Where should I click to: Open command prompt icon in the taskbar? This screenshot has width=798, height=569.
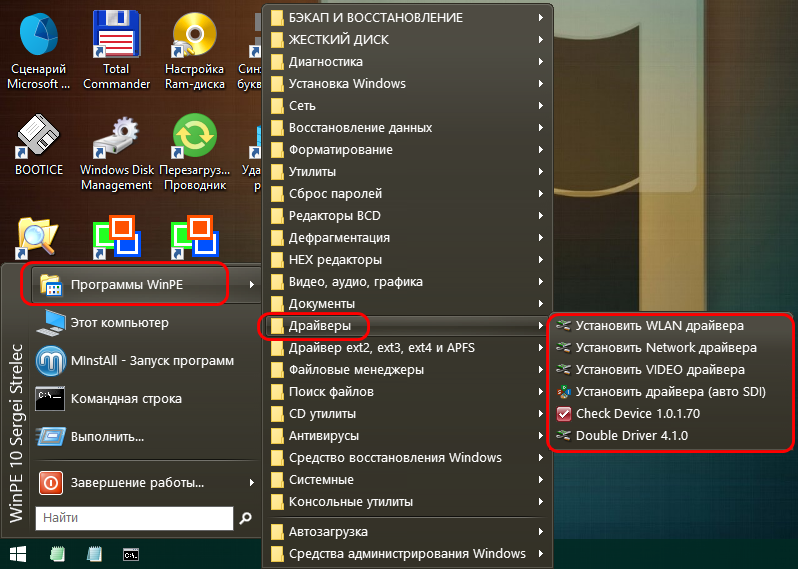tap(131, 554)
